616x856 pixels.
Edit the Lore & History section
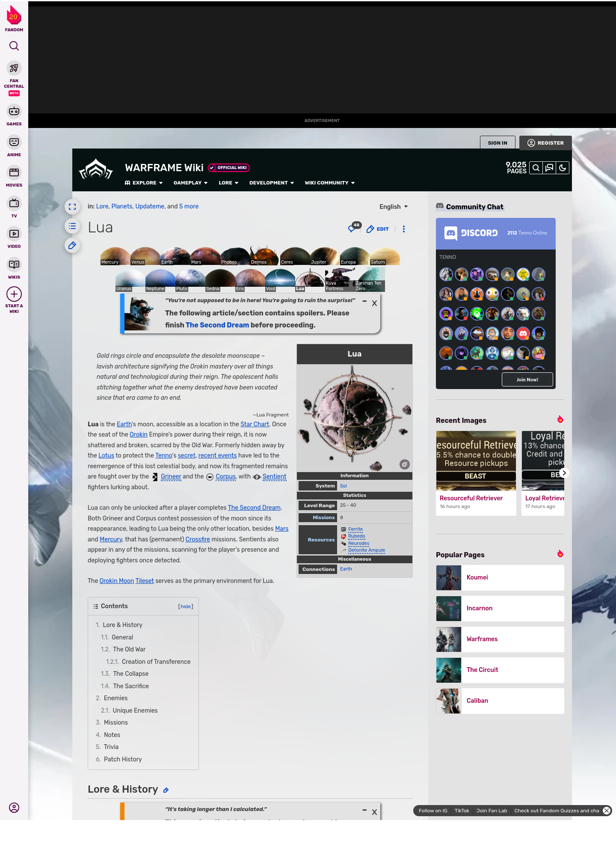pos(166,790)
